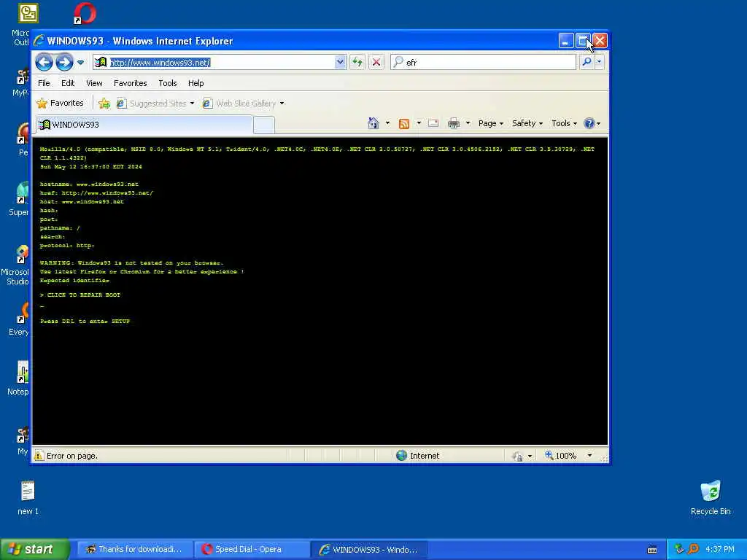Open the Tools menu in menu bar

click(x=168, y=83)
